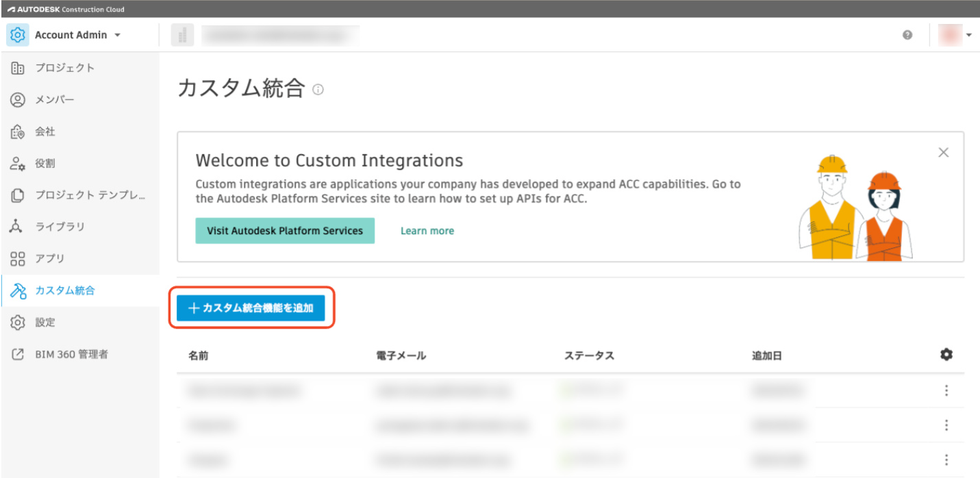The width and height of the screenshot is (980, 478).
Task: Open the more options menu for first row
Action: click(x=946, y=390)
